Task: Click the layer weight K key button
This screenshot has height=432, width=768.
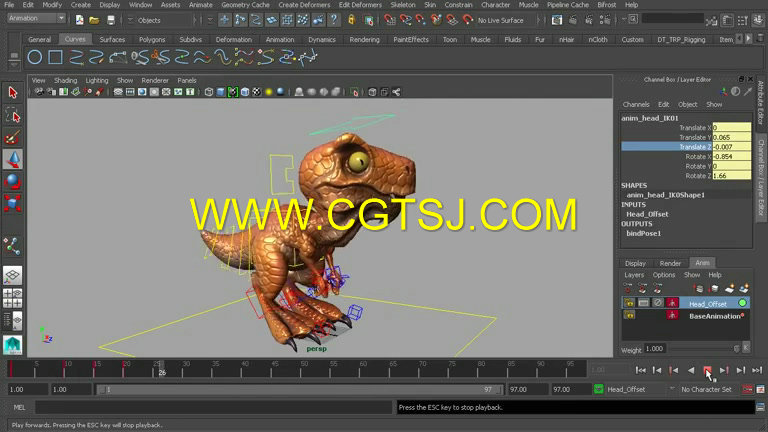Action: pyautogui.click(x=746, y=348)
